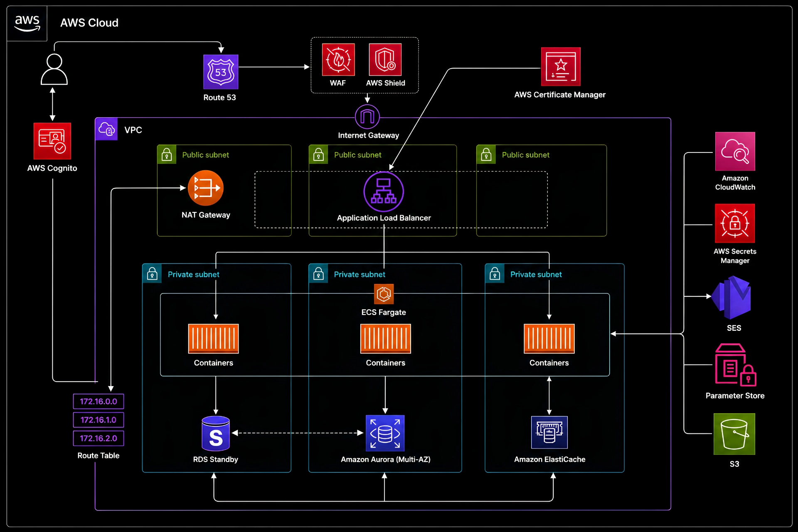Select the NAT Gateway icon

206,188
